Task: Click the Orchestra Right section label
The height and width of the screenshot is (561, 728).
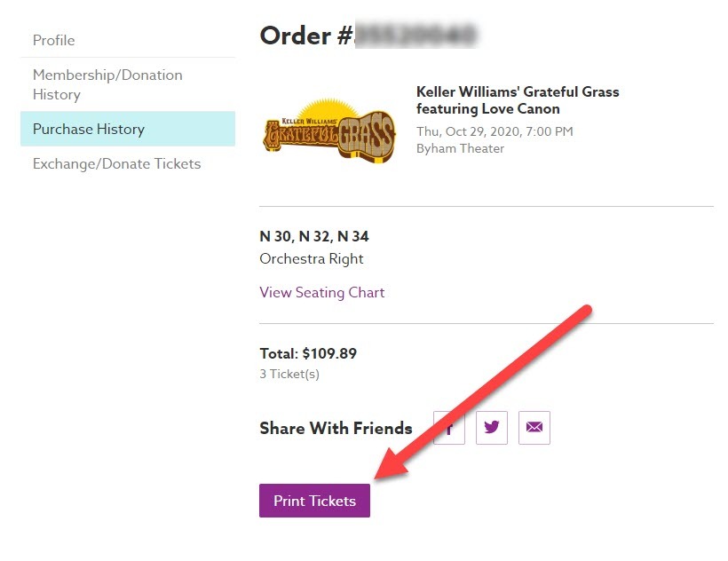Action: (312, 259)
